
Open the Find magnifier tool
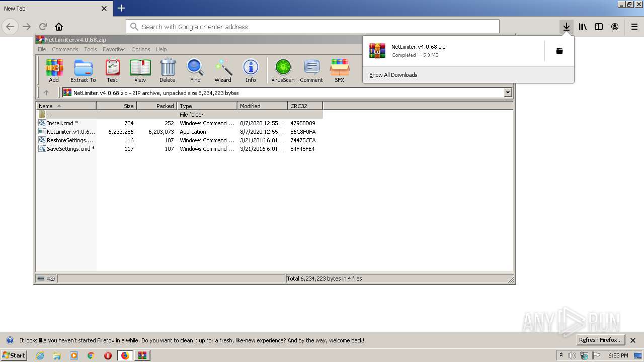coord(195,70)
